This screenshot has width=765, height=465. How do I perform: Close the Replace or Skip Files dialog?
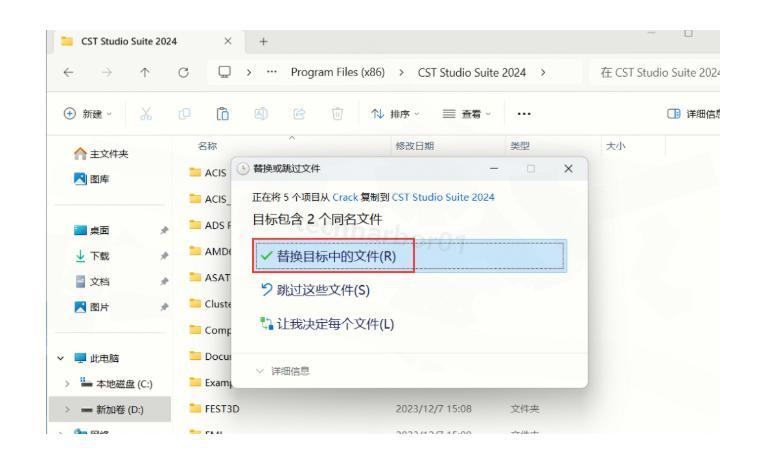pos(568,168)
